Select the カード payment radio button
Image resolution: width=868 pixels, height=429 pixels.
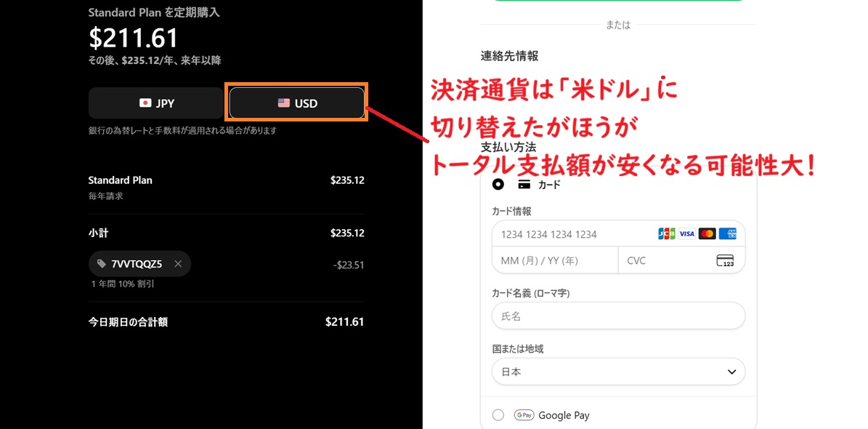pyautogui.click(x=498, y=185)
